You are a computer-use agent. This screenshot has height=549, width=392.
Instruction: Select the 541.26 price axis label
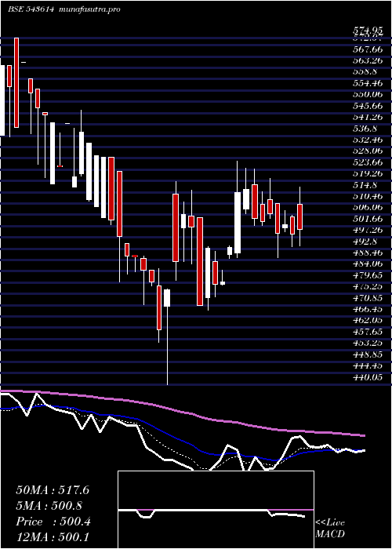pos(368,117)
